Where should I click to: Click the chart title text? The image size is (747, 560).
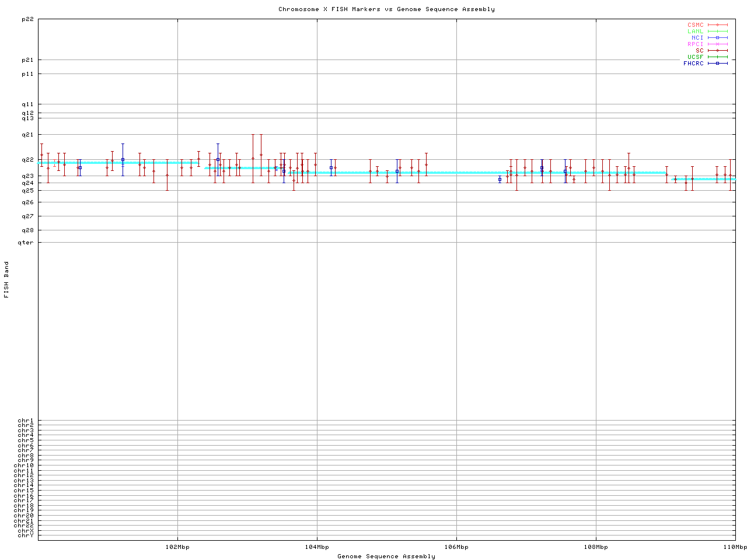[x=386, y=9]
